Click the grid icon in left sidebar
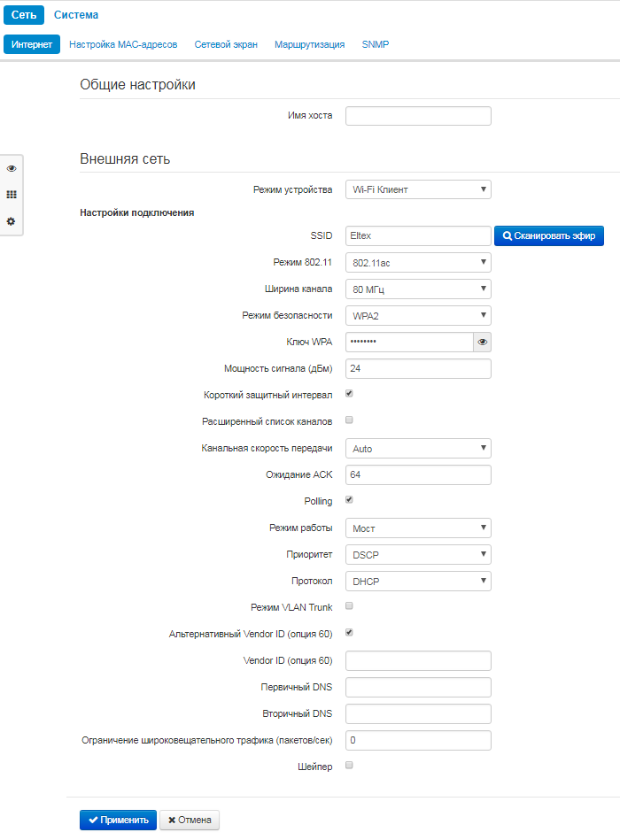Viewport: 620px width, 840px height. click(x=12, y=195)
